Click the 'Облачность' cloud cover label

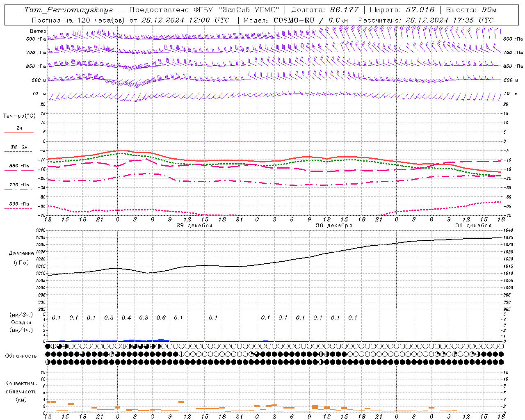pos(21,356)
